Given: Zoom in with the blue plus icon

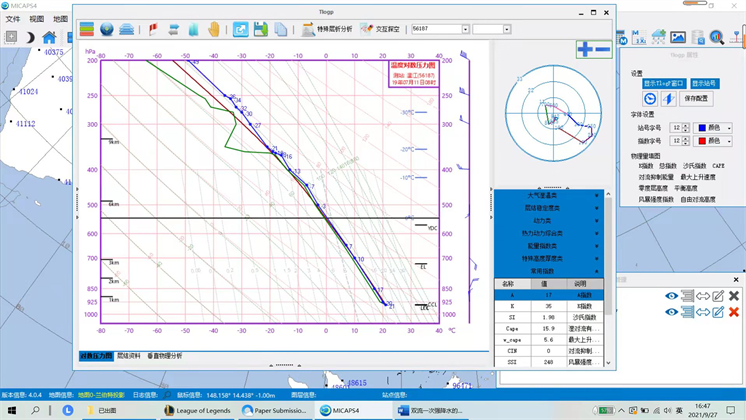Looking at the screenshot, I should (x=584, y=49).
